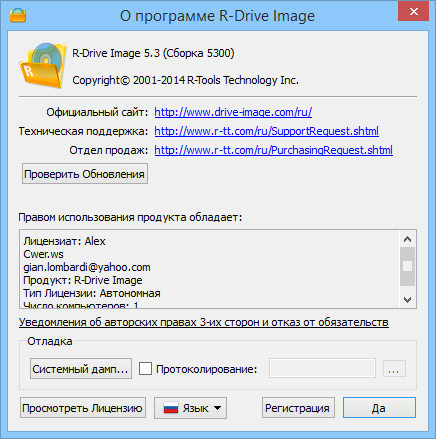This screenshot has height=439, width=436.
Task: Click the 'Cwer.ws' license line
Action: click(x=43, y=254)
